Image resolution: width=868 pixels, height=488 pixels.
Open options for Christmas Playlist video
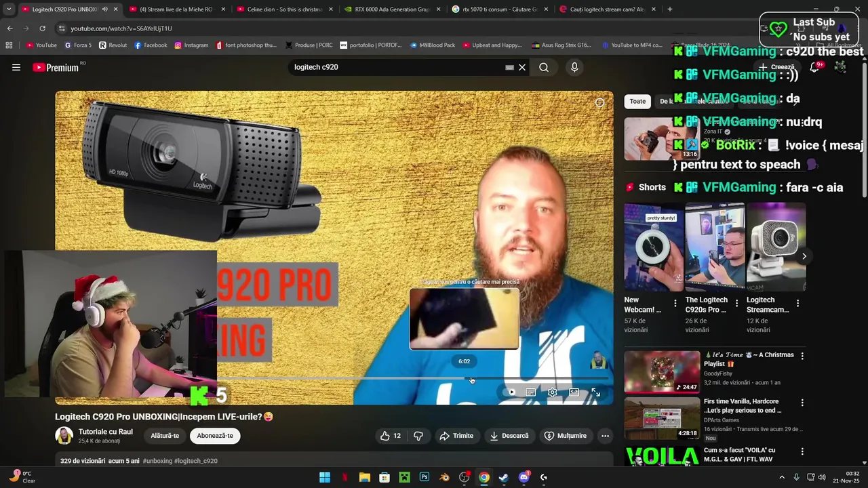(x=802, y=356)
